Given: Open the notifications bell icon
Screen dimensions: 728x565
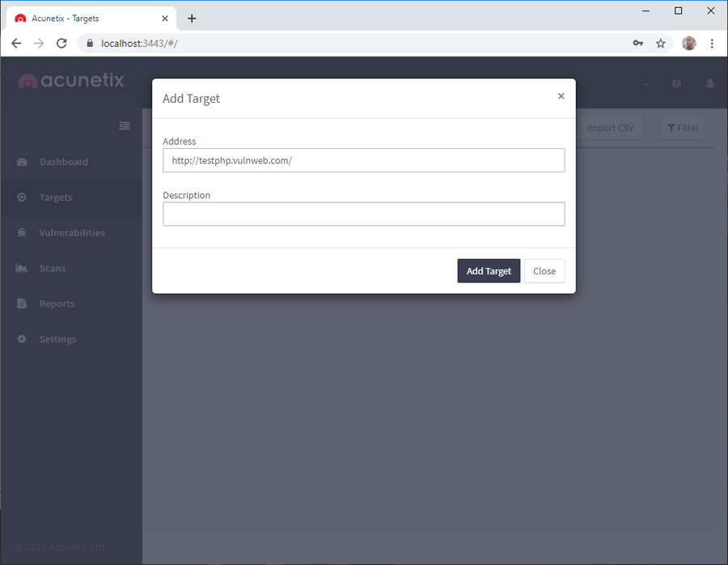Looking at the screenshot, I should pos(710,83).
